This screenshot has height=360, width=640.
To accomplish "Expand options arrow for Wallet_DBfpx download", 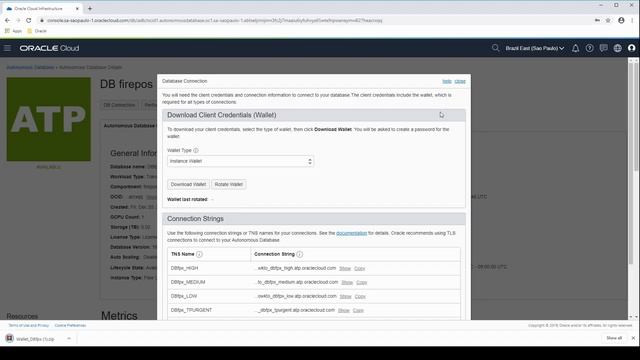I will (69, 338).
